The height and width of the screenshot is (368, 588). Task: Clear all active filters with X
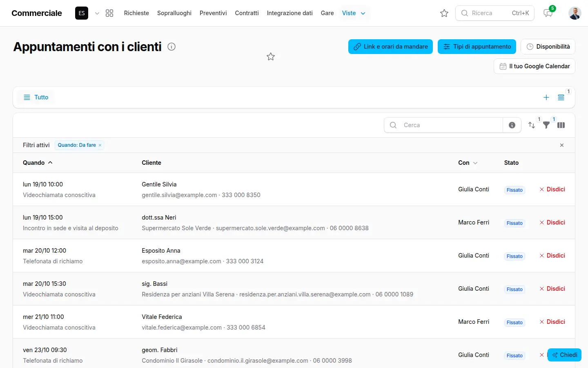562,145
